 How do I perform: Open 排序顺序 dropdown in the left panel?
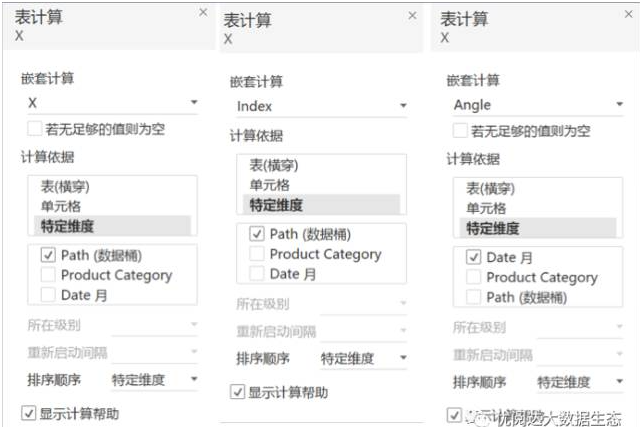[x=155, y=380]
